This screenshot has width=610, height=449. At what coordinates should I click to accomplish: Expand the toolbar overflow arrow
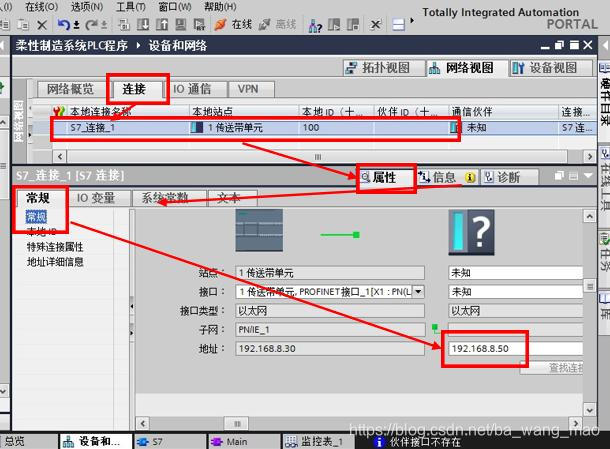[412, 21]
